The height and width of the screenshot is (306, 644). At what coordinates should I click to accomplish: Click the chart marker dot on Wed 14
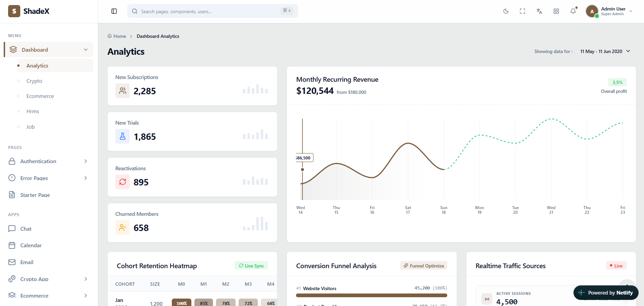(x=302, y=170)
